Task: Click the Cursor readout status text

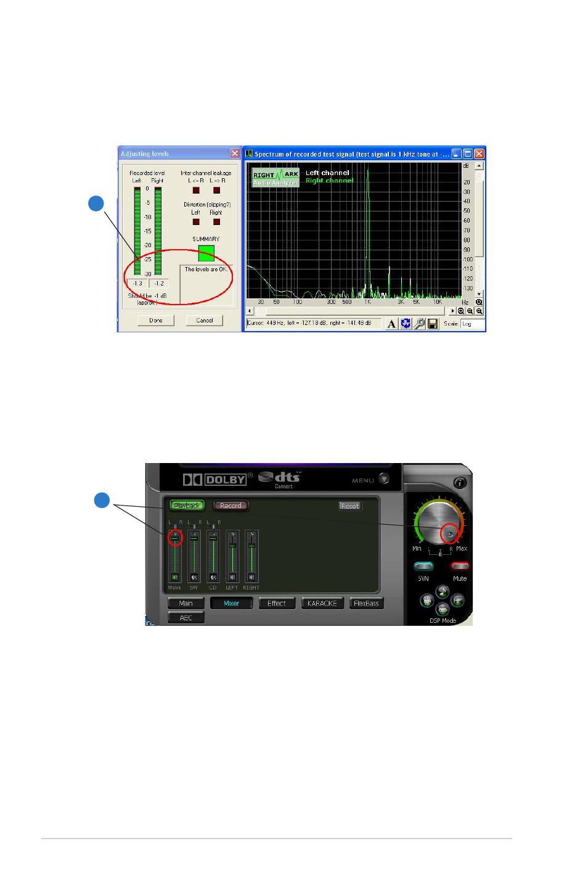Action: pos(309,323)
